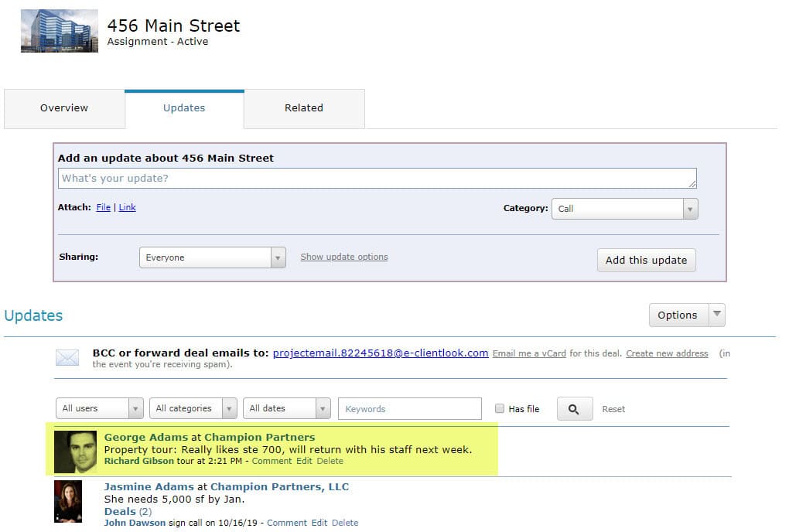Open the Category dropdown set to Call
The image size is (789, 532).
(x=624, y=209)
